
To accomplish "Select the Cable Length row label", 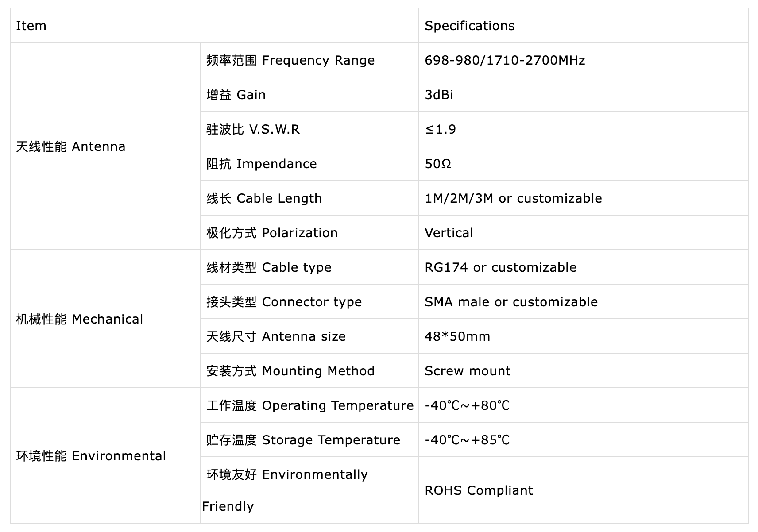I will click(264, 198).
